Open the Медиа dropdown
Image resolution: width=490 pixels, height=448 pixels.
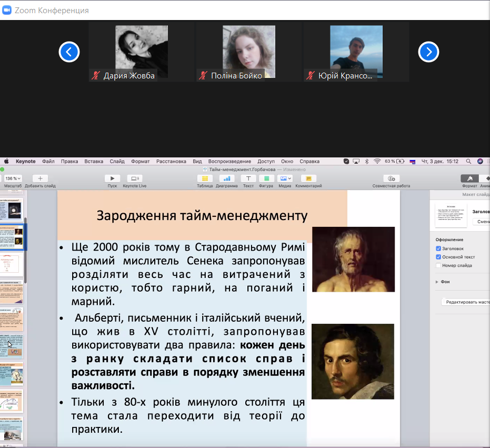tap(285, 178)
